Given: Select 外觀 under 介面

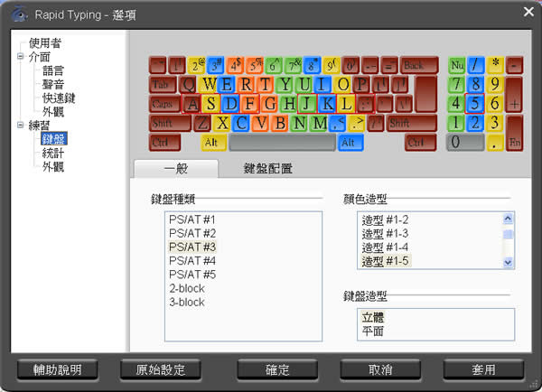Looking at the screenshot, I should point(53,112).
